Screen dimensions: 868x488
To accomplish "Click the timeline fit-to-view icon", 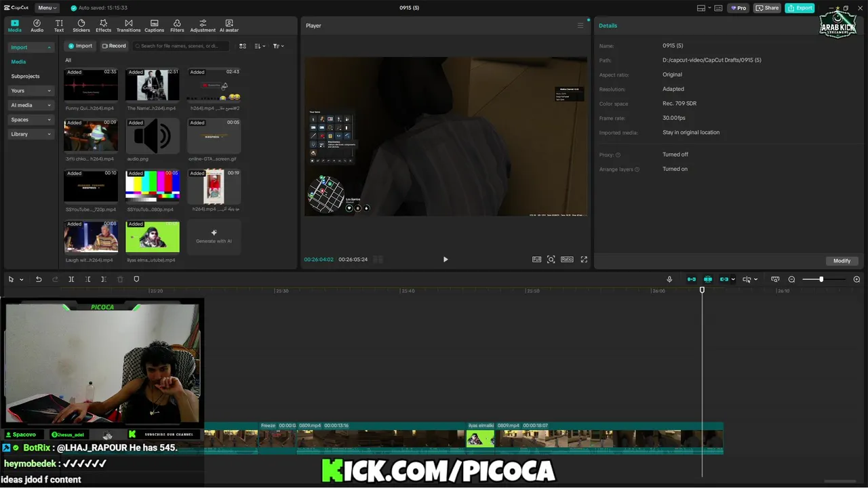I will click(775, 279).
